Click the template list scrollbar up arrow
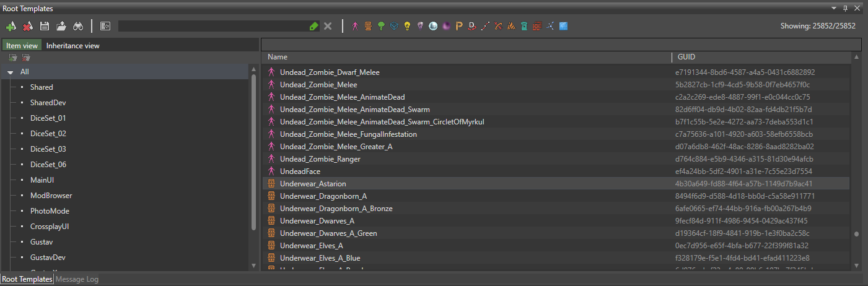This screenshot has height=286, width=868. point(856,57)
